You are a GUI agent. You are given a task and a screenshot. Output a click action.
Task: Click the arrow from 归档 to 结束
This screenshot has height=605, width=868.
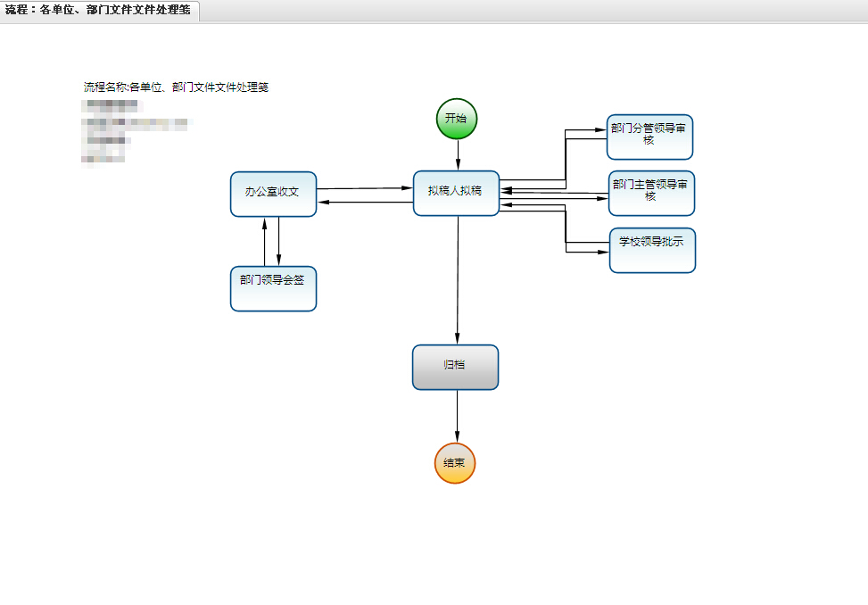(x=457, y=416)
